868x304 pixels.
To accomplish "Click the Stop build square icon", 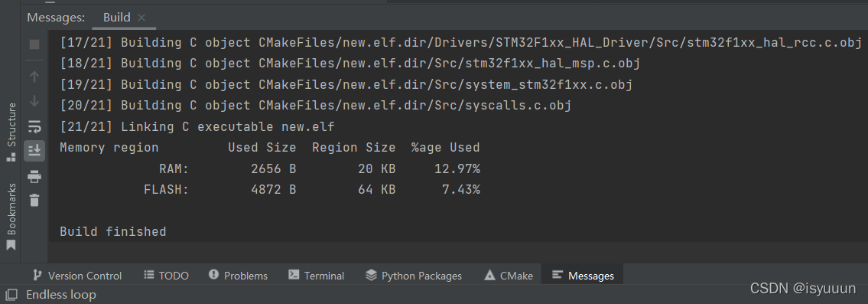I will 34,44.
